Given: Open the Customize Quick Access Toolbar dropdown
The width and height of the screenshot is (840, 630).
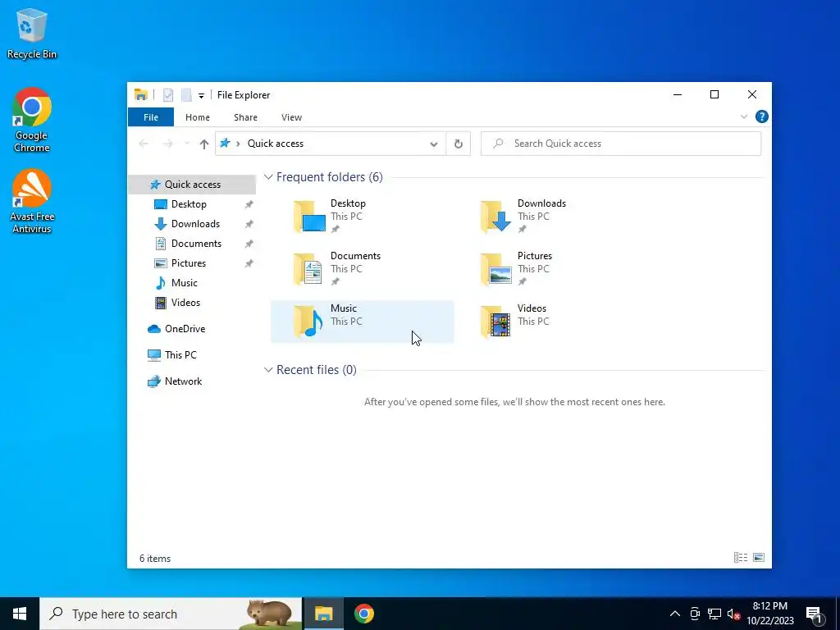Looking at the screenshot, I should pos(201,95).
